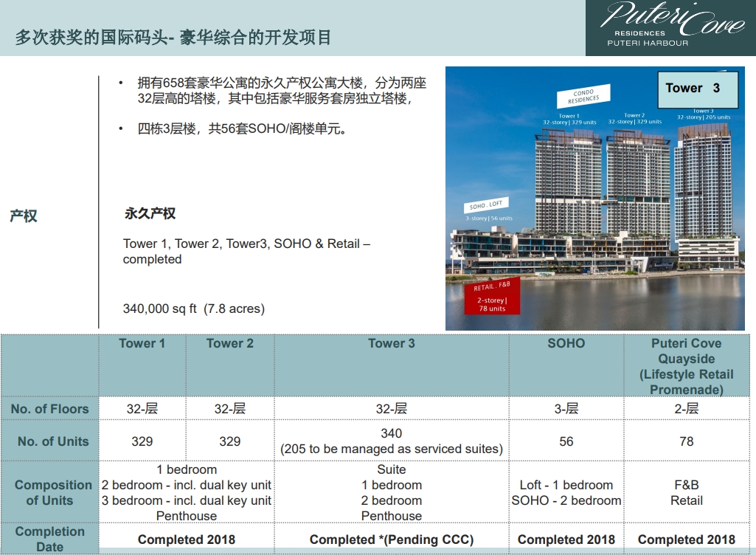Select the SOHO column header
The width and height of the screenshot is (756, 555).
click(x=566, y=343)
